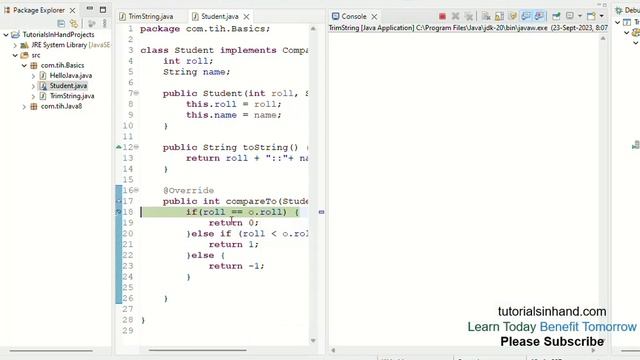Close the Student.java editor tab
This screenshot has width=640, height=360.
(x=247, y=16)
